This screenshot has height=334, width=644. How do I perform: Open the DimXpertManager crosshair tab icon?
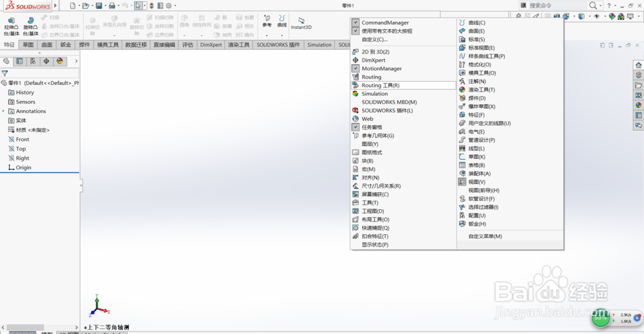tap(46, 61)
